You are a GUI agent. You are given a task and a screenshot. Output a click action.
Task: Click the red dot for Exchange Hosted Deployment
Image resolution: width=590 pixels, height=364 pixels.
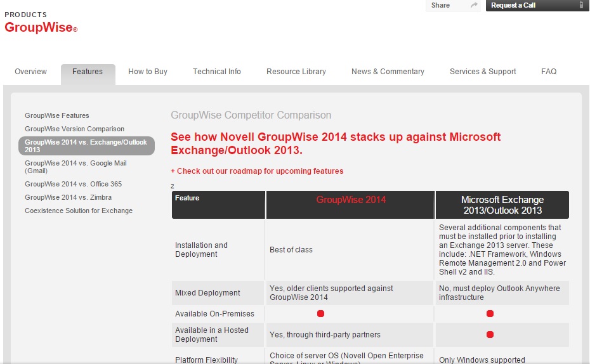(x=490, y=335)
